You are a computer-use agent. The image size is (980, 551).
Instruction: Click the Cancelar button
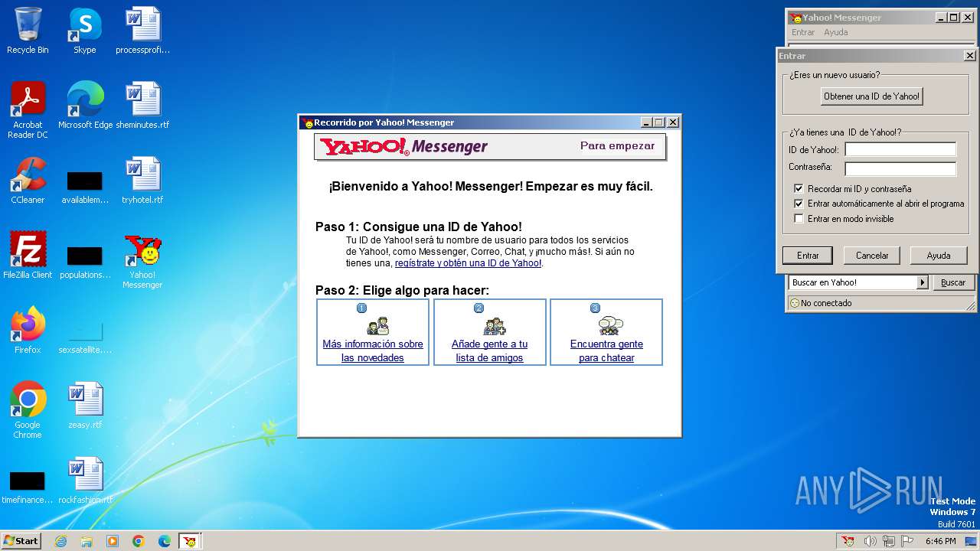[x=872, y=256]
